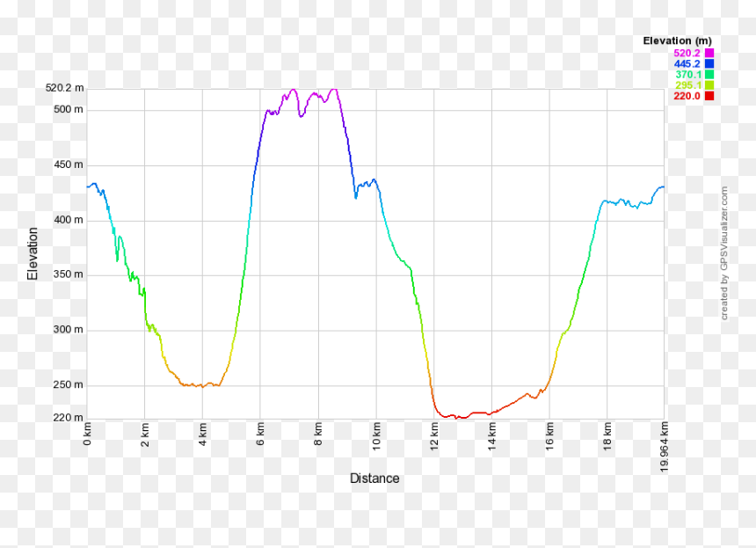The height and width of the screenshot is (548, 756).
Task: Select the "6 km" x-axis label
Action: [260, 435]
